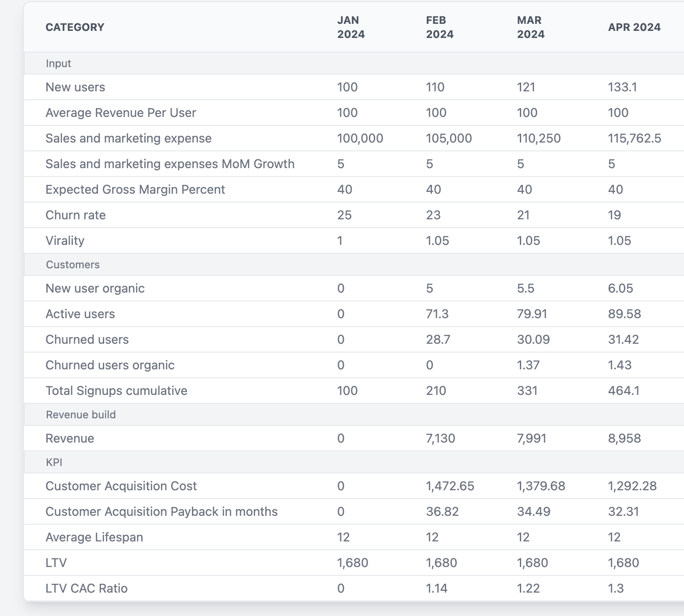
Task: Select the Average Revenue Per User label
Action: 121,113
